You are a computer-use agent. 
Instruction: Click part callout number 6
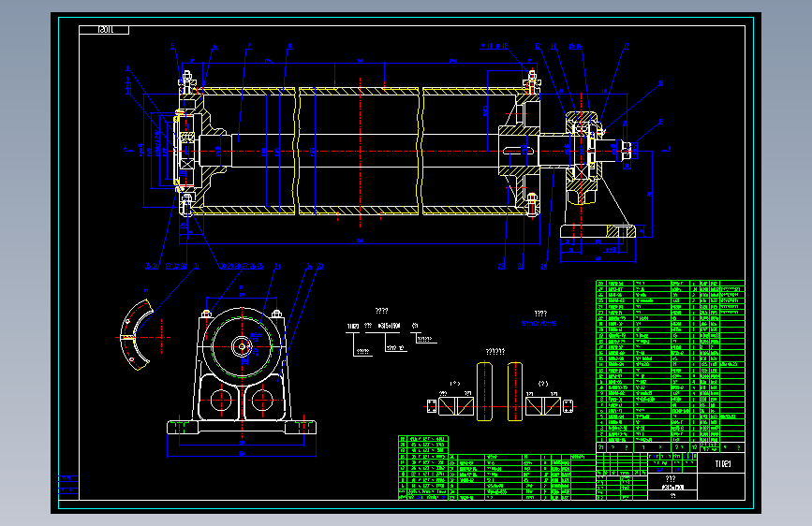coord(214,47)
